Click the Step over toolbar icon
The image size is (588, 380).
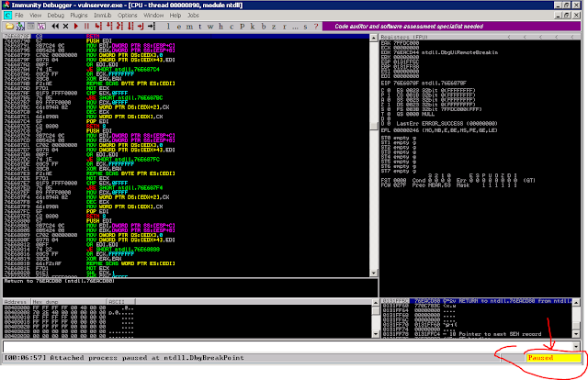click(109, 27)
